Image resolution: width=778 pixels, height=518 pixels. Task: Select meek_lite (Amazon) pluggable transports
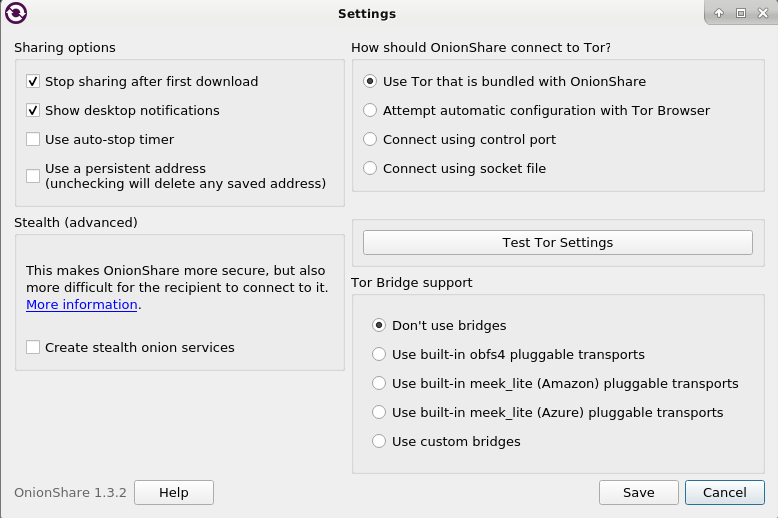coord(379,384)
